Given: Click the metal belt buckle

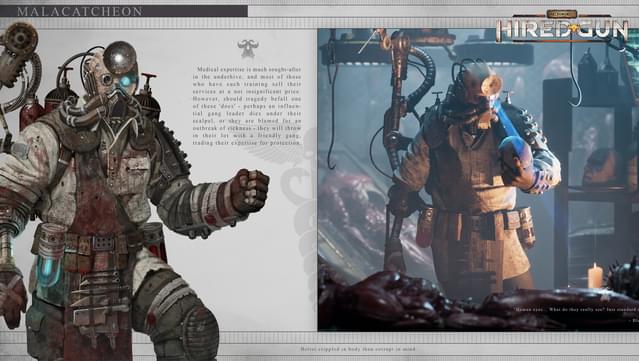Looking at the screenshot, I should (x=104, y=243).
